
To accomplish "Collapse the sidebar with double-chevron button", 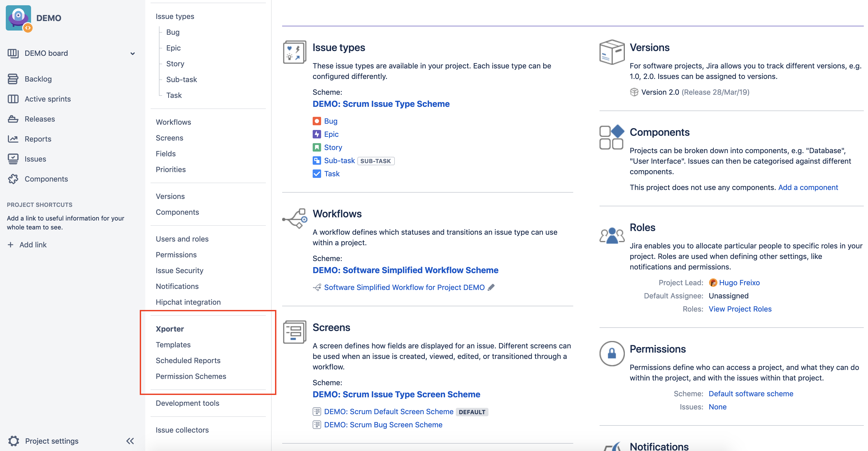I will (130, 441).
